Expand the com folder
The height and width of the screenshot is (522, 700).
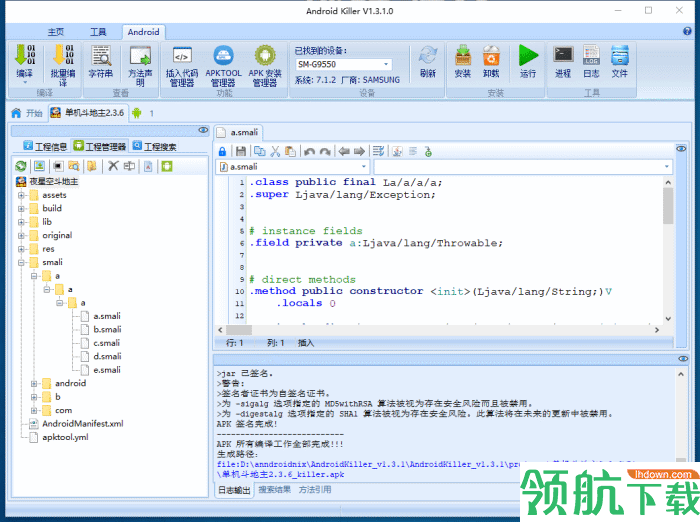(34, 410)
